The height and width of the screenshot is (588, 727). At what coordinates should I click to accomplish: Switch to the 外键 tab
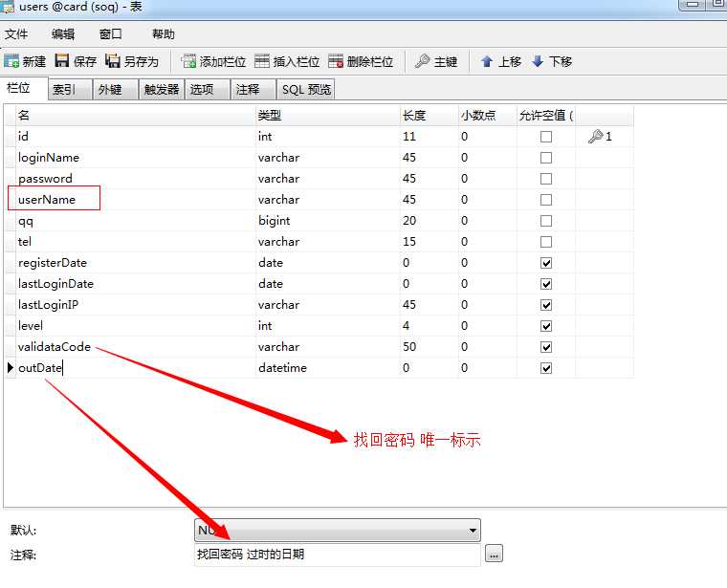(x=116, y=89)
